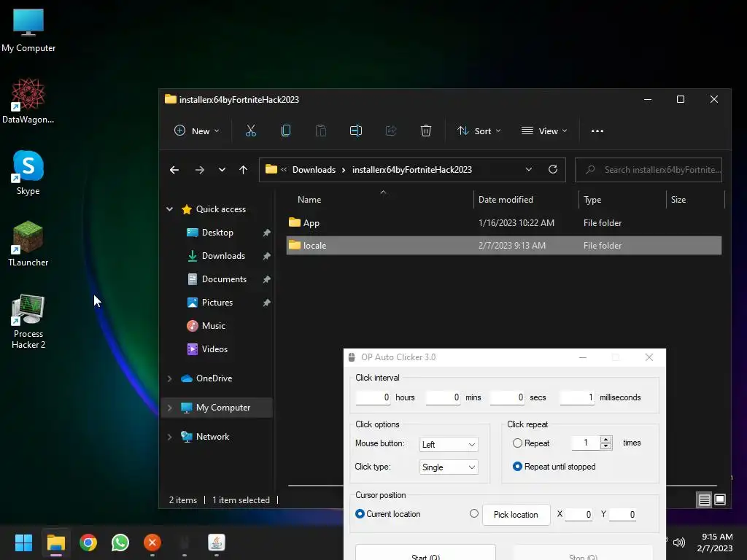This screenshot has width=747, height=560.
Task: Click the volume speaker icon in system tray
Action: tap(679, 542)
